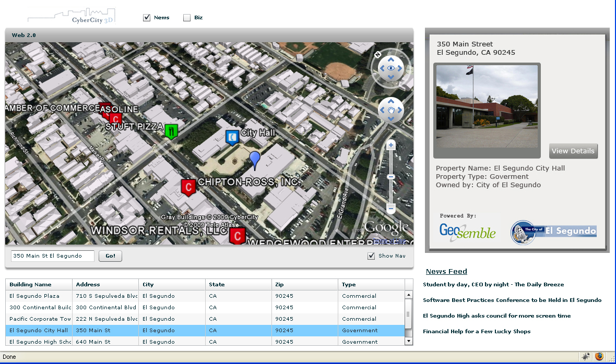Click the map zoom slider handle
Viewport: 616px width, 364px height.
click(390, 177)
